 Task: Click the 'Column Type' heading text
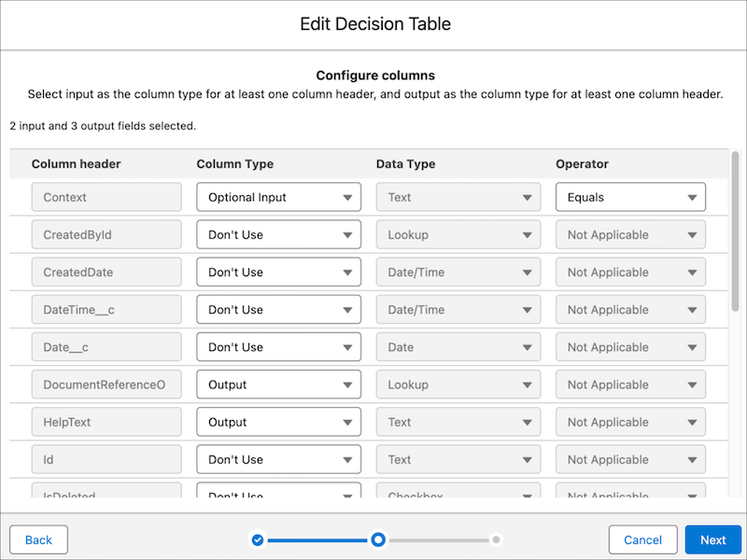[235, 164]
